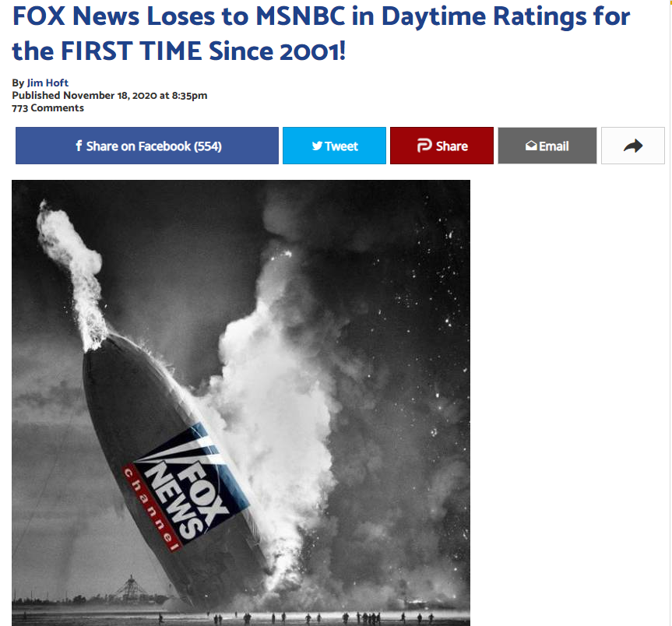
Task: Click the 'By' byline text
Action: 18,83
